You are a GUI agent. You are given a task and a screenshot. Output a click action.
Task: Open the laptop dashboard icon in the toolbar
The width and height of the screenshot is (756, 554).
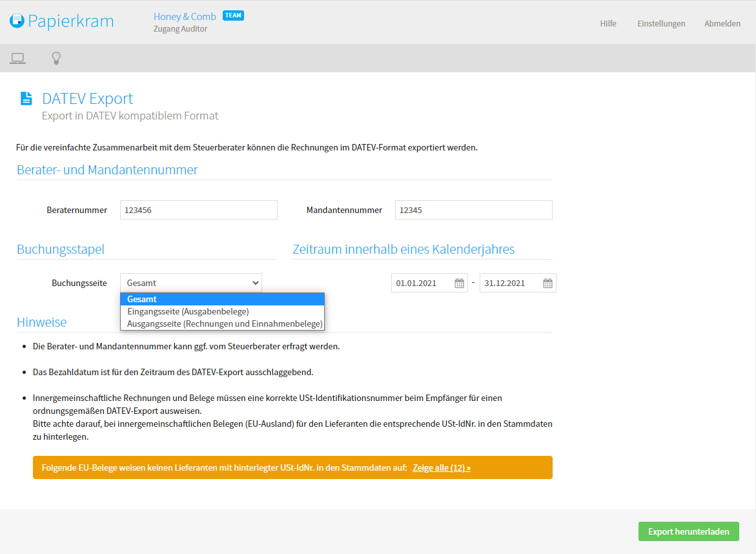click(x=18, y=58)
